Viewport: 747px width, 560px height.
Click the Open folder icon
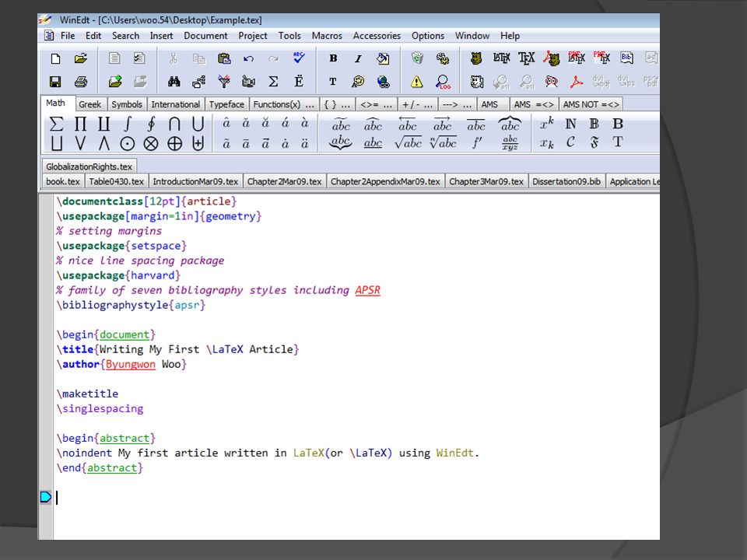[80, 58]
